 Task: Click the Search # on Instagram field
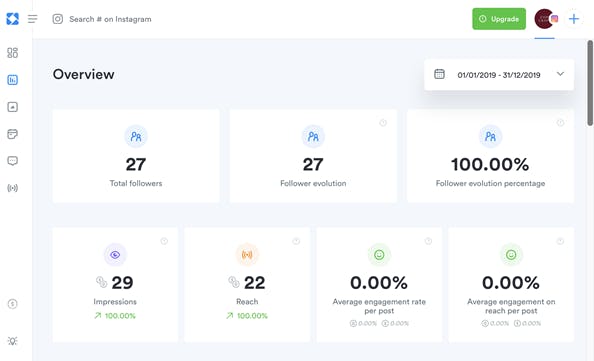[x=110, y=19]
